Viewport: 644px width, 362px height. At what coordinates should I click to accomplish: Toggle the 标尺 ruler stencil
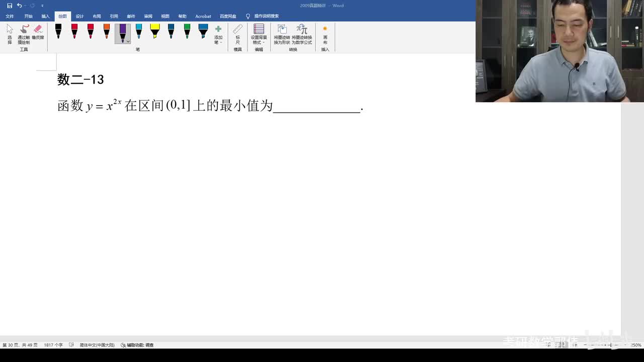pyautogui.click(x=238, y=34)
